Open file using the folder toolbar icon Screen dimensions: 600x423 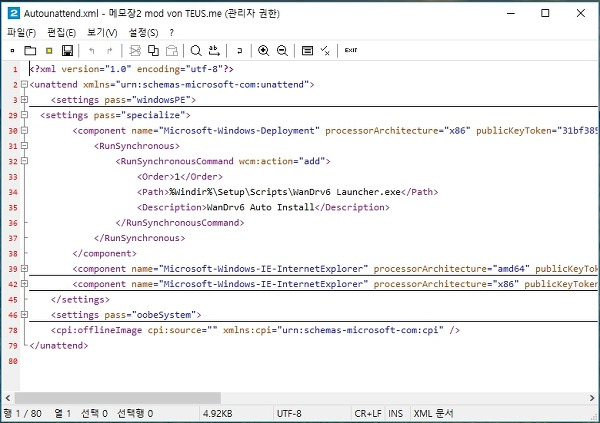click(x=30, y=50)
